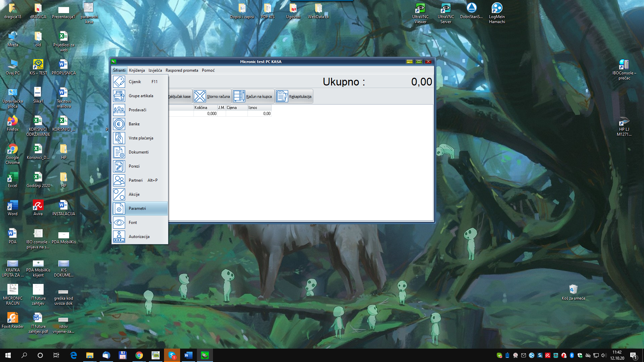The image size is (644, 362).
Task: Click the Porezi pencil document icon
Action: click(119, 166)
